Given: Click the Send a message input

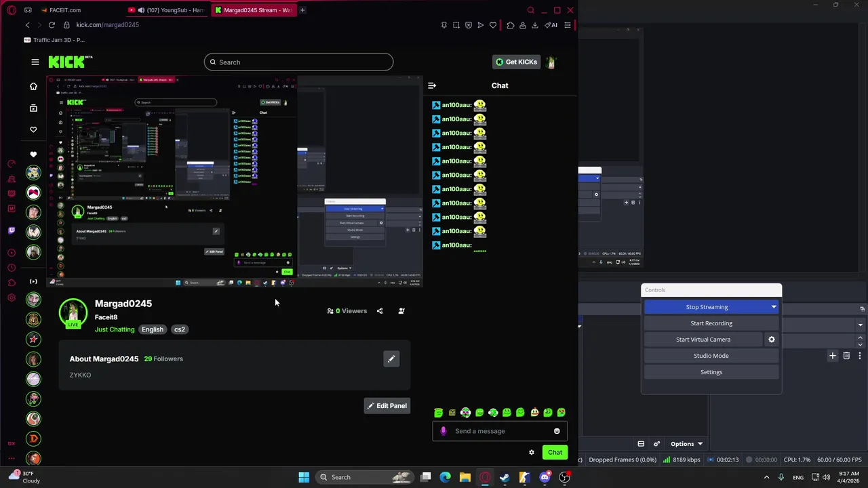Looking at the screenshot, I should pyautogui.click(x=500, y=431).
